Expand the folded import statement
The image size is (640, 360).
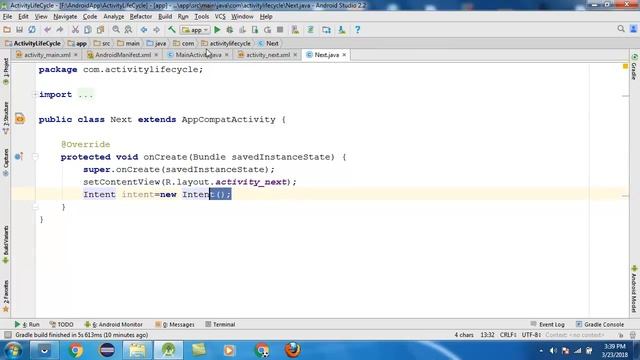(x=35, y=95)
